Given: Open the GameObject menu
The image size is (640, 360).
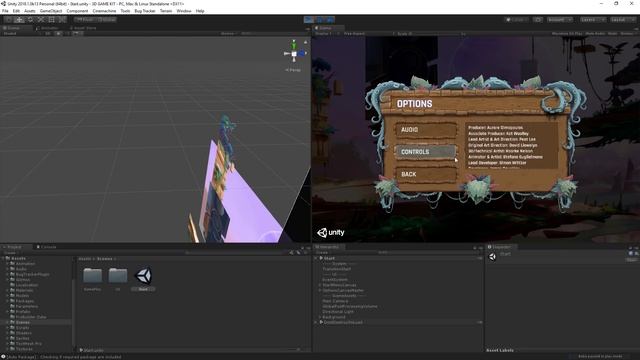Looking at the screenshot, I should [x=51, y=11].
